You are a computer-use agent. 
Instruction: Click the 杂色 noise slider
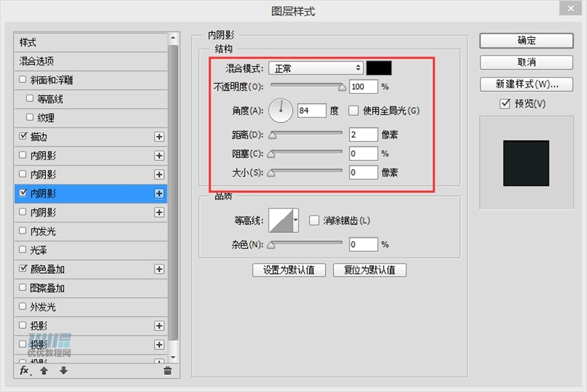[x=305, y=244]
